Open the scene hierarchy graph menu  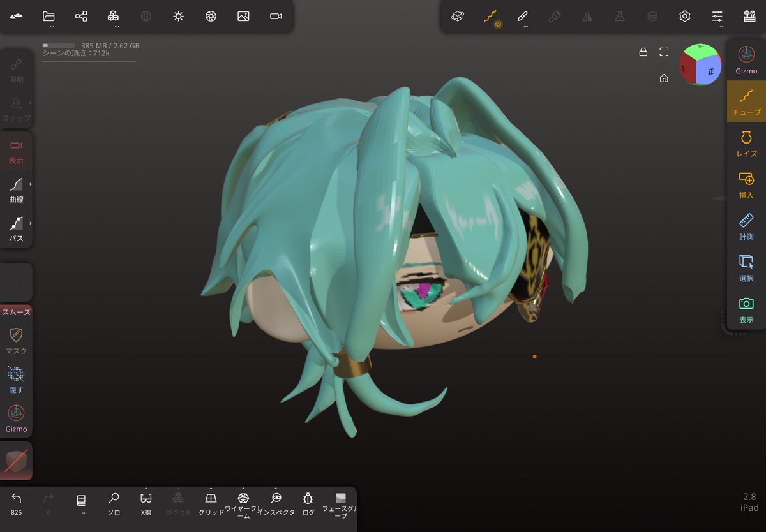[x=81, y=16]
